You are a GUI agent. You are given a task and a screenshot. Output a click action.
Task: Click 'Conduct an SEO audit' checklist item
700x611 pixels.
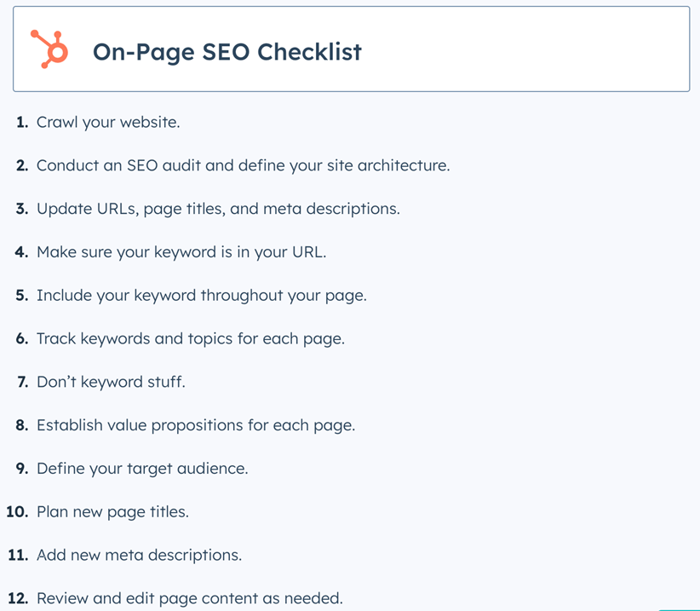pos(243,165)
